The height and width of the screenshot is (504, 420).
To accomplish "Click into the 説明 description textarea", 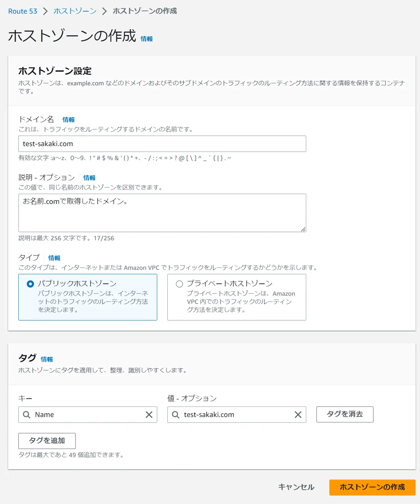I will tap(162, 213).
